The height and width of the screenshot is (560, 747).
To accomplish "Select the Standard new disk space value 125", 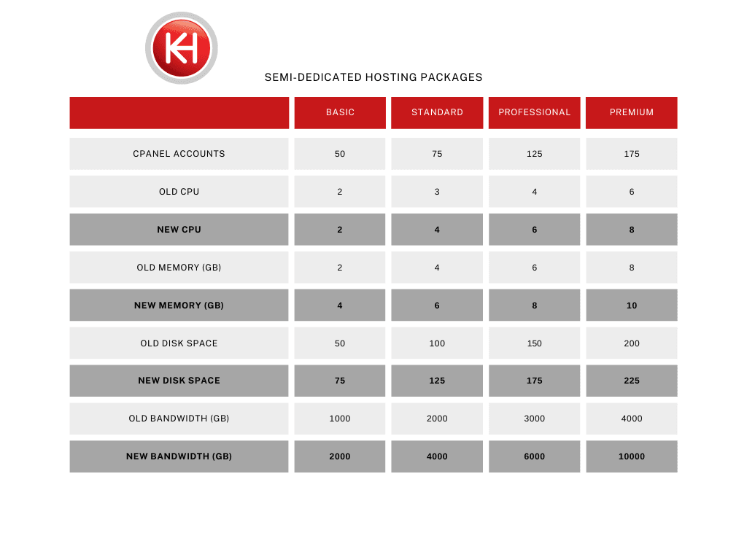I will 437,381.
